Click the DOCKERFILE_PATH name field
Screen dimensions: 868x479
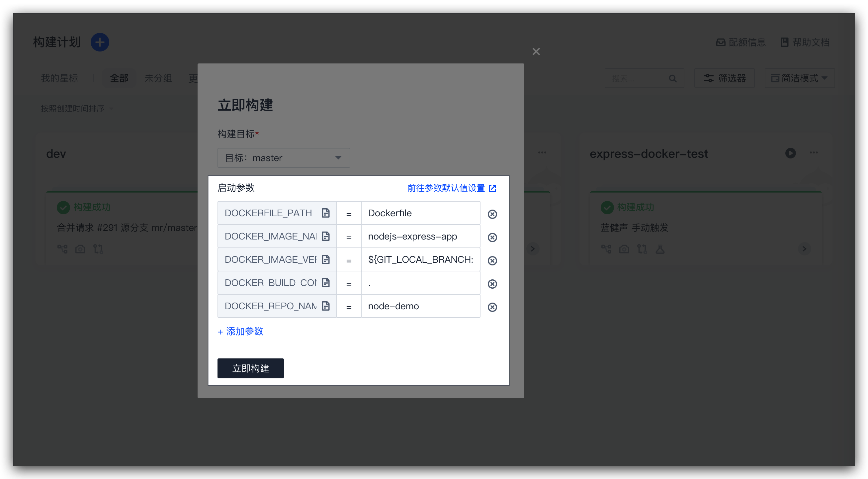coord(277,213)
